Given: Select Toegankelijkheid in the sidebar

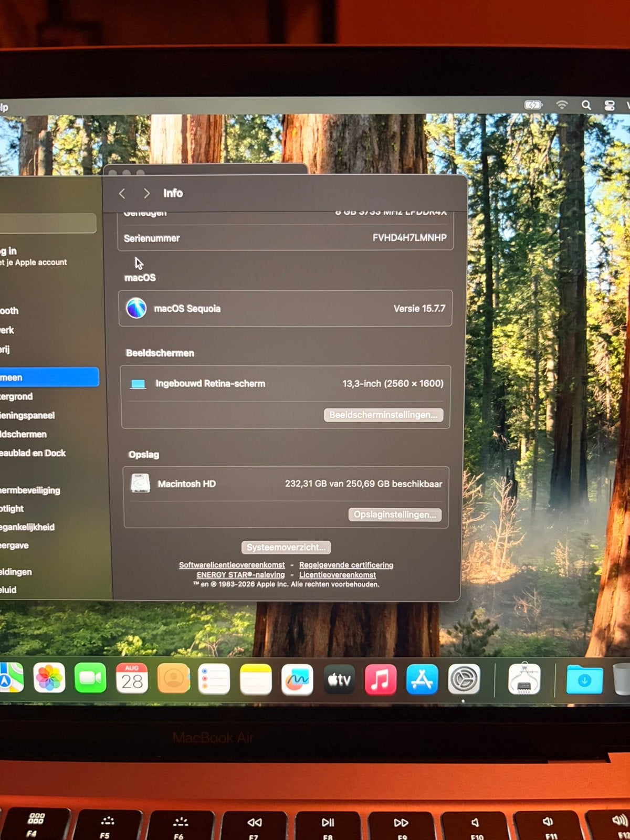Looking at the screenshot, I should click(x=27, y=527).
